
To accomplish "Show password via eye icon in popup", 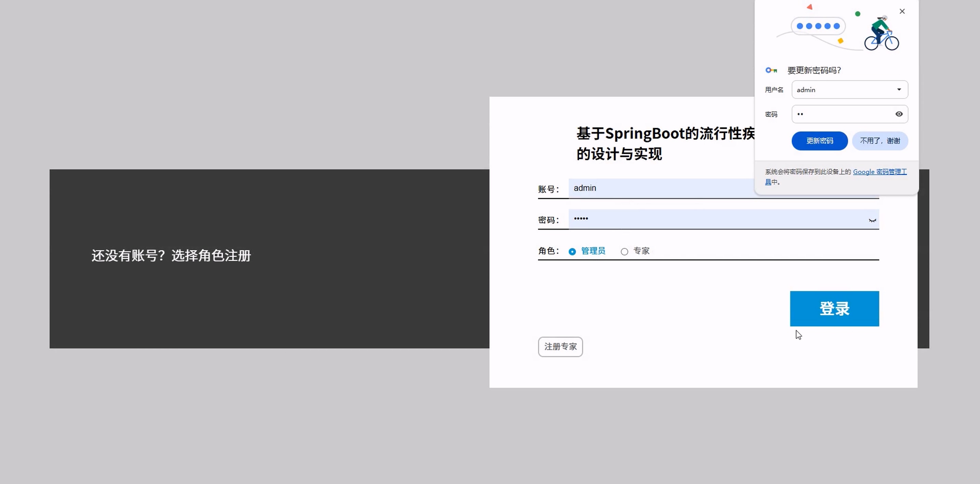I will [899, 114].
